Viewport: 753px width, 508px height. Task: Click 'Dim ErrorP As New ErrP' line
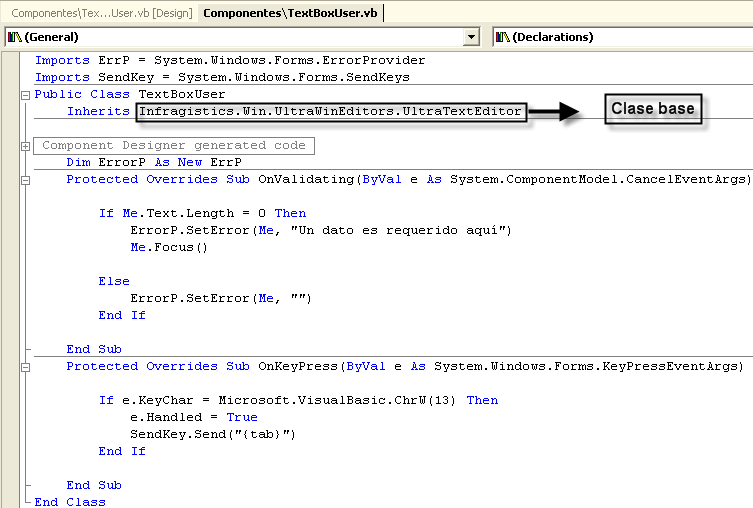click(x=154, y=162)
